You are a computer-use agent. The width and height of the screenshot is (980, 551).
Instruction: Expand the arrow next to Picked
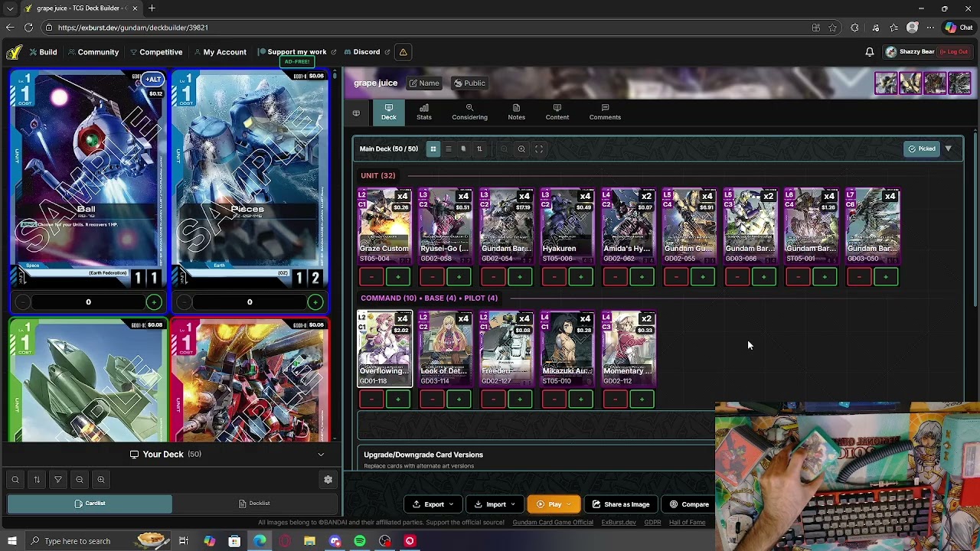click(x=948, y=149)
